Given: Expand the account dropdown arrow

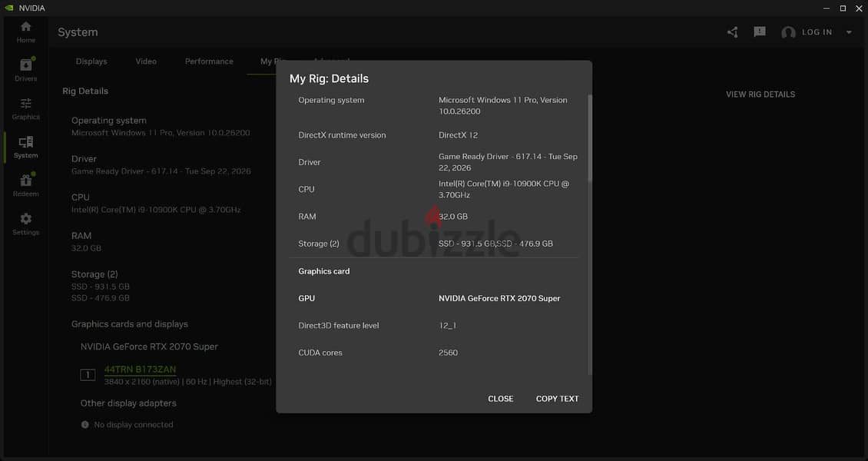Looking at the screenshot, I should (849, 32).
